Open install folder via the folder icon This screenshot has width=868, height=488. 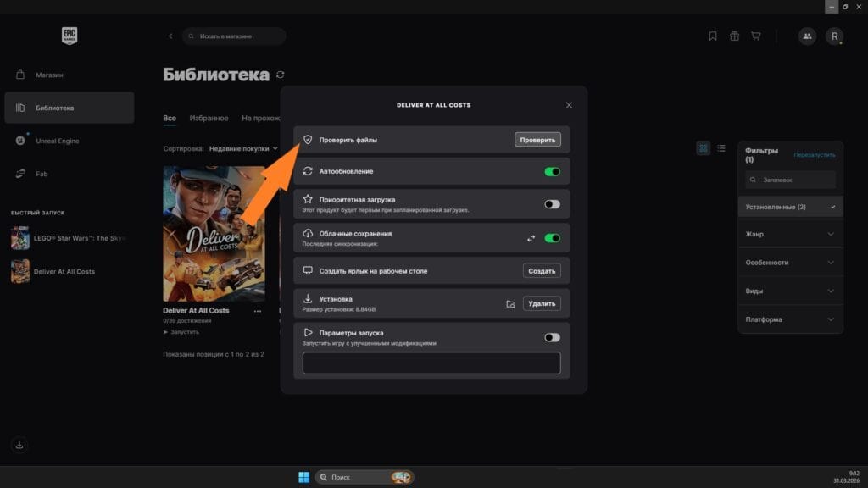pos(510,304)
